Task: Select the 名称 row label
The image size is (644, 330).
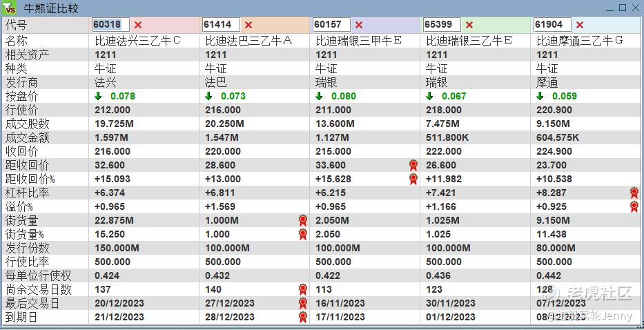Action: pos(16,41)
